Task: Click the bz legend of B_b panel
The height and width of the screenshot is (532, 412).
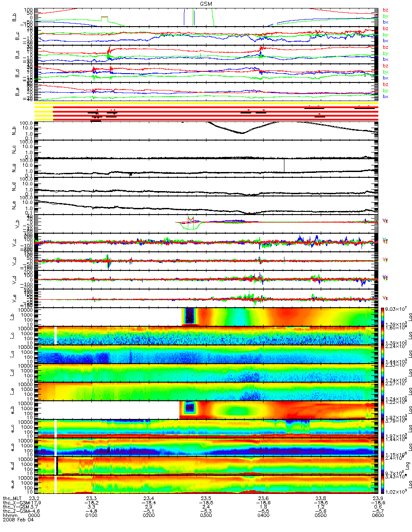Action: coord(385,10)
